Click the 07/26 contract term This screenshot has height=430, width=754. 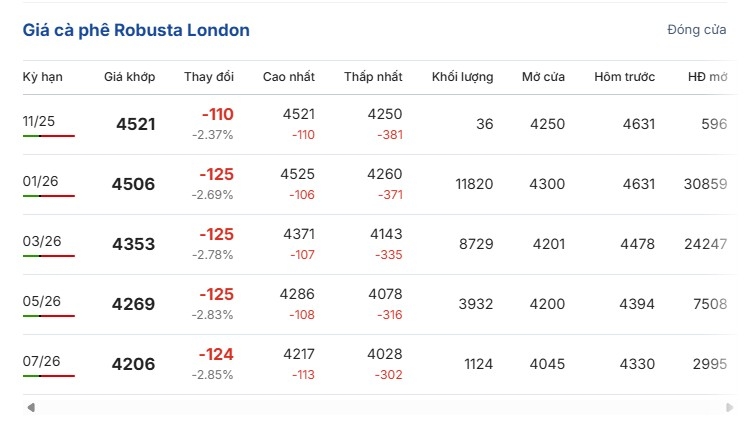point(41,361)
